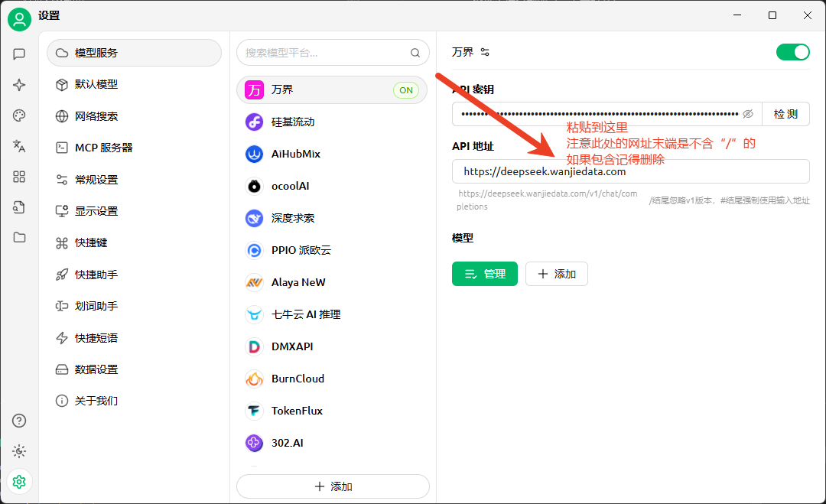Screen dimensions: 826x504
Task: Open the 快捷键 menu item
Action: (x=135, y=242)
